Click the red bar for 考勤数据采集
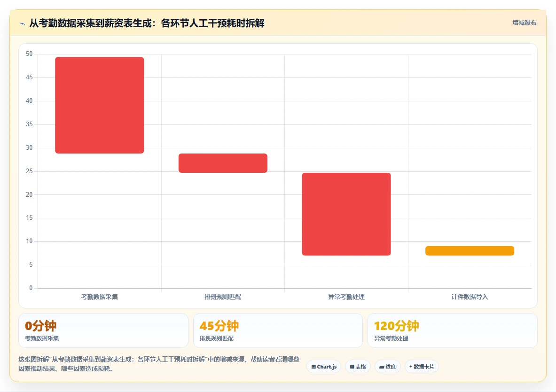This screenshot has height=392, width=556. coord(99,105)
